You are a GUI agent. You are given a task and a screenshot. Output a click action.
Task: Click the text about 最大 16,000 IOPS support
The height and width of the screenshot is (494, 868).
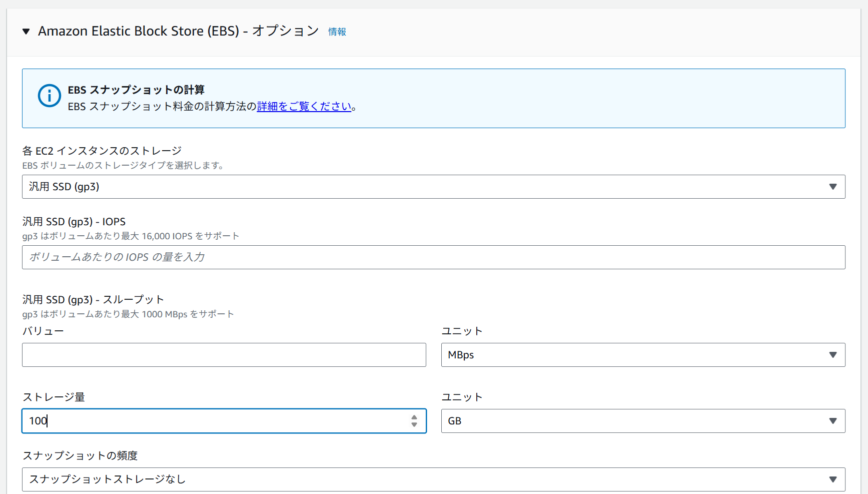[131, 236]
